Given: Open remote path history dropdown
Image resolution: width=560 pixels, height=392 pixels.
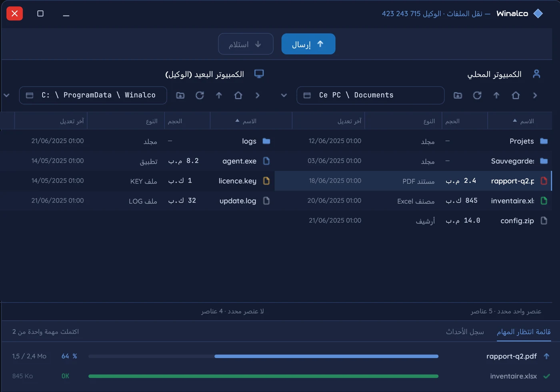Looking at the screenshot, I should (x=6, y=96).
